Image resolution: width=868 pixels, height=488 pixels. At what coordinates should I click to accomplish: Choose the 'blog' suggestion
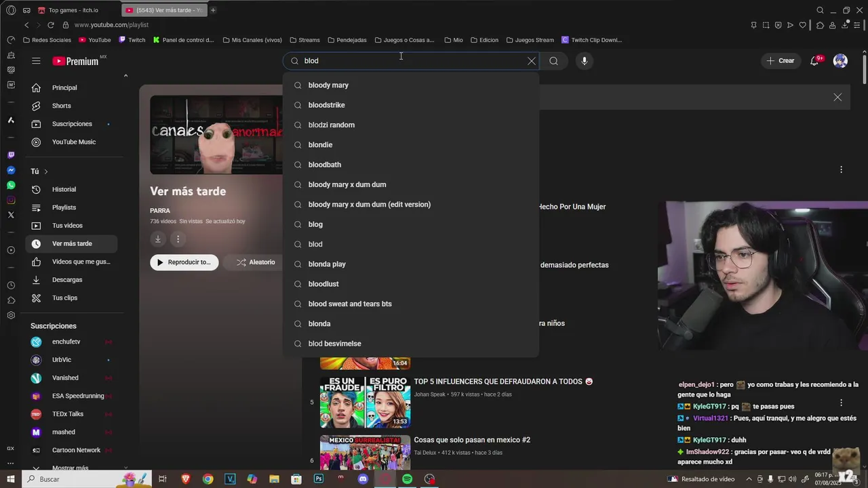coord(411,224)
